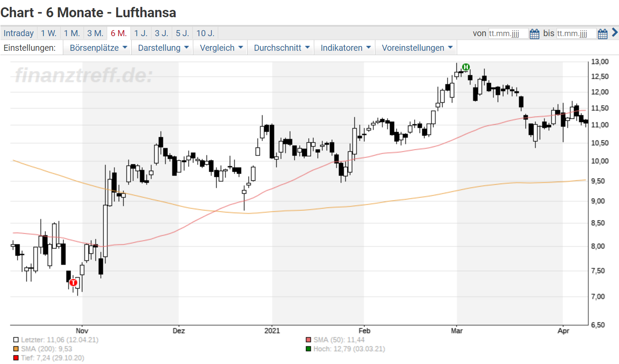Click the 'Feb' x-axis label

[x=364, y=330]
